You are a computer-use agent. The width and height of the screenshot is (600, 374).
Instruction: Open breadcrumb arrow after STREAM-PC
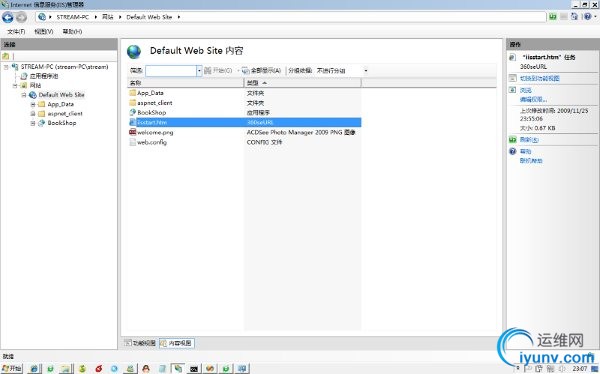[x=96, y=17]
